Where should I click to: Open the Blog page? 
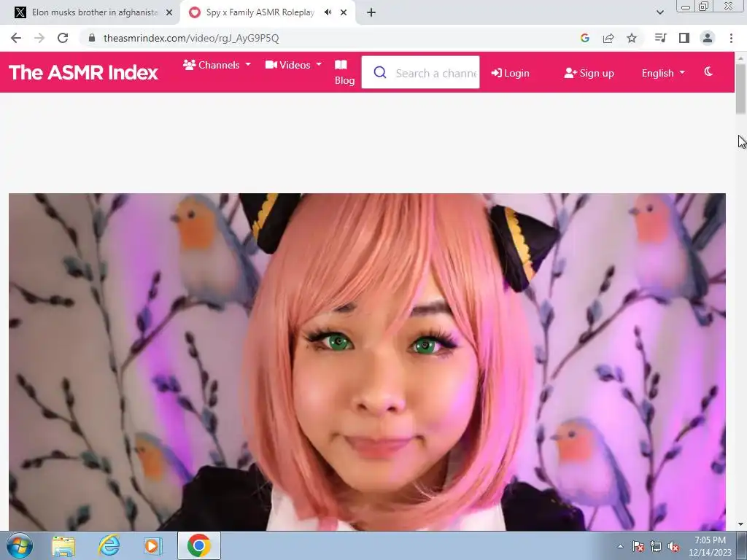pyautogui.click(x=344, y=72)
